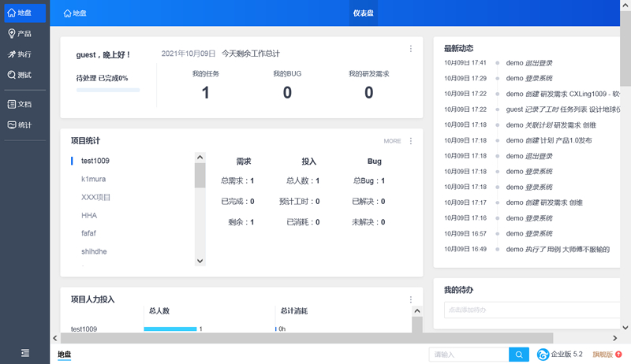Screen dimensions: 631x364
Task: Click MORE in 项目统计 panel
Action: pyautogui.click(x=392, y=141)
